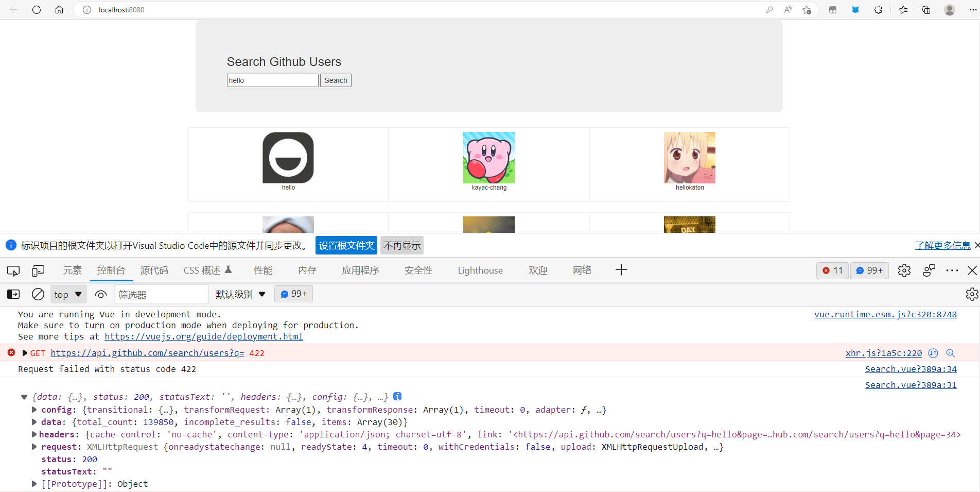Expand the headers property
980x492 pixels.
(34, 434)
